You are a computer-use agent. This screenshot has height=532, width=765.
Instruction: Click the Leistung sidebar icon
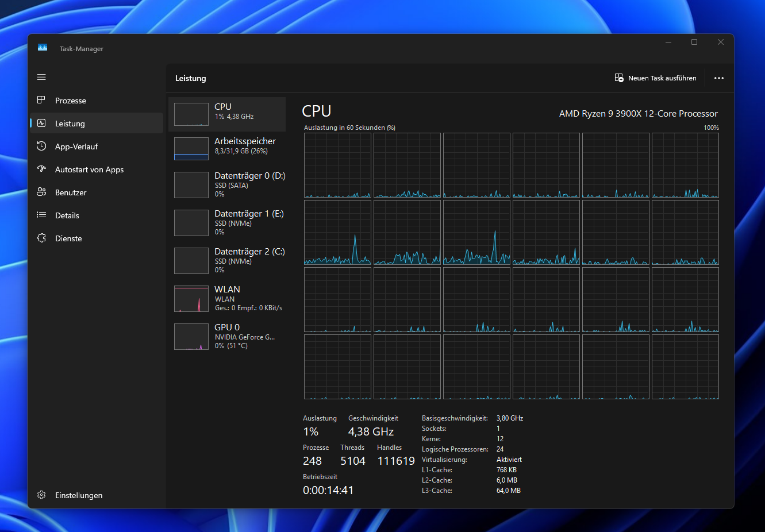[x=41, y=123]
